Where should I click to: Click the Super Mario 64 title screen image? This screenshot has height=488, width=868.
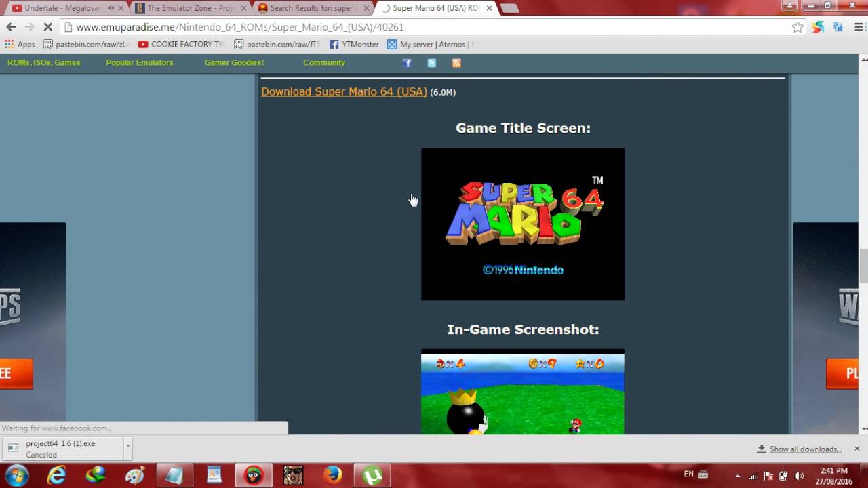[523, 224]
